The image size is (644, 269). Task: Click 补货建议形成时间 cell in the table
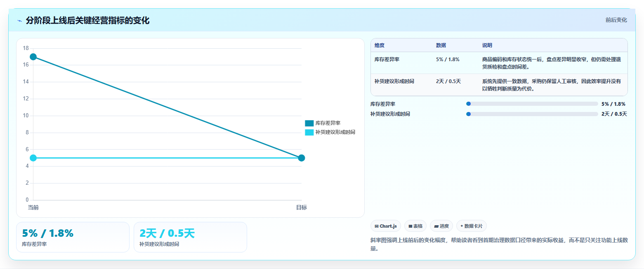(394, 81)
